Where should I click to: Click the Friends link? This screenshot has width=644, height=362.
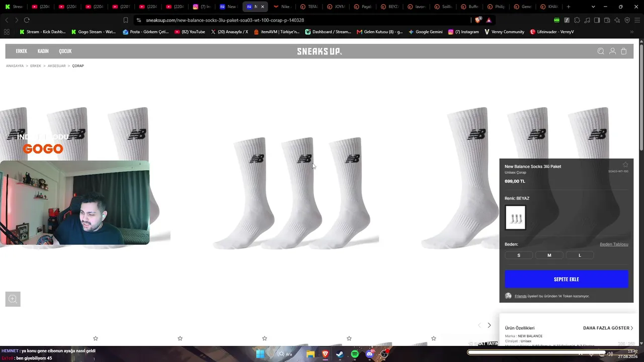point(520,296)
